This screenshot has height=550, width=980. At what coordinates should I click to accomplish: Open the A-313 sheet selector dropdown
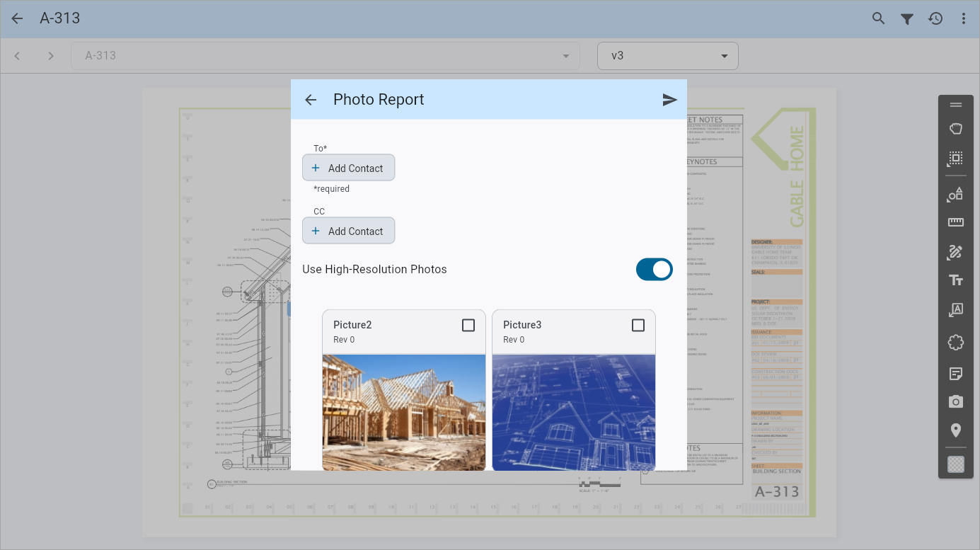(325, 56)
